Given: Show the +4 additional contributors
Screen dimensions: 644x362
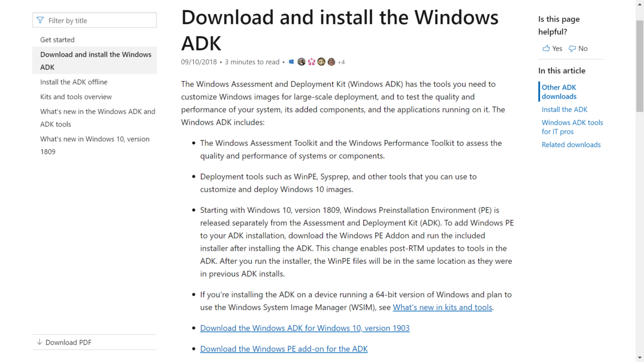Looking at the screenshot, I should [341, 62].
